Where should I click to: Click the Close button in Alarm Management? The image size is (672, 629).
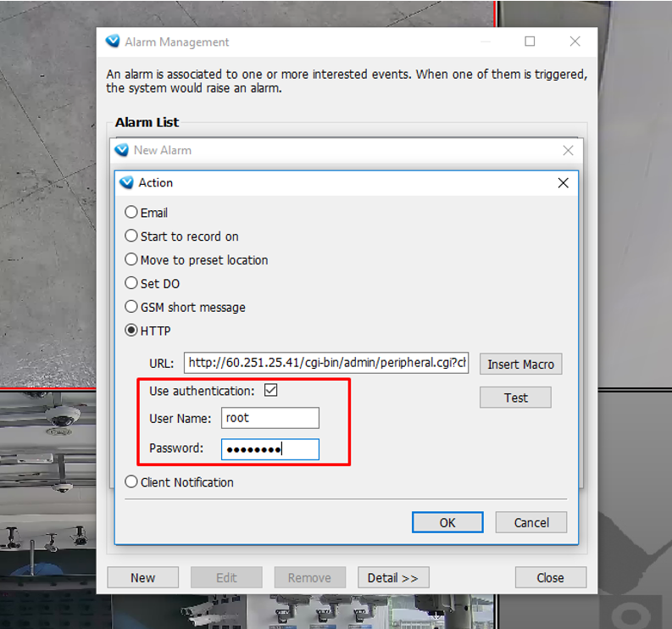[550, 578]
